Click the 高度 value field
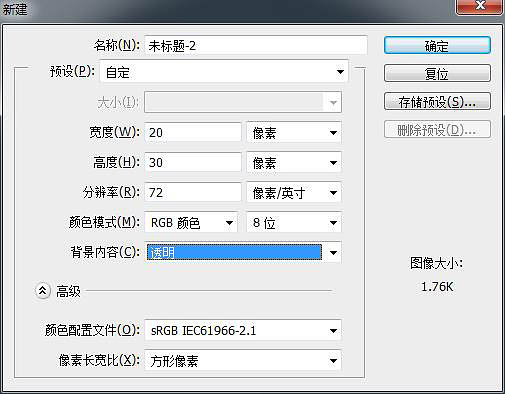 click(x=193, y=162)
